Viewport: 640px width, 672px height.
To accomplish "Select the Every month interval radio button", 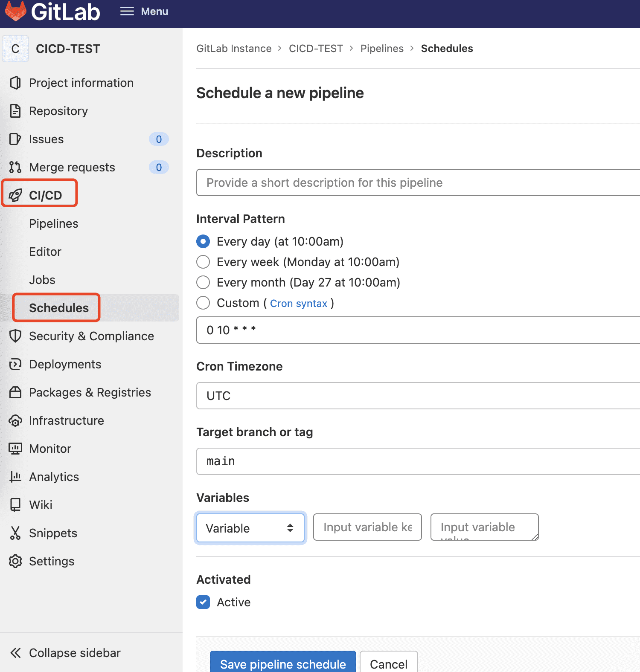I will point(203,282).
